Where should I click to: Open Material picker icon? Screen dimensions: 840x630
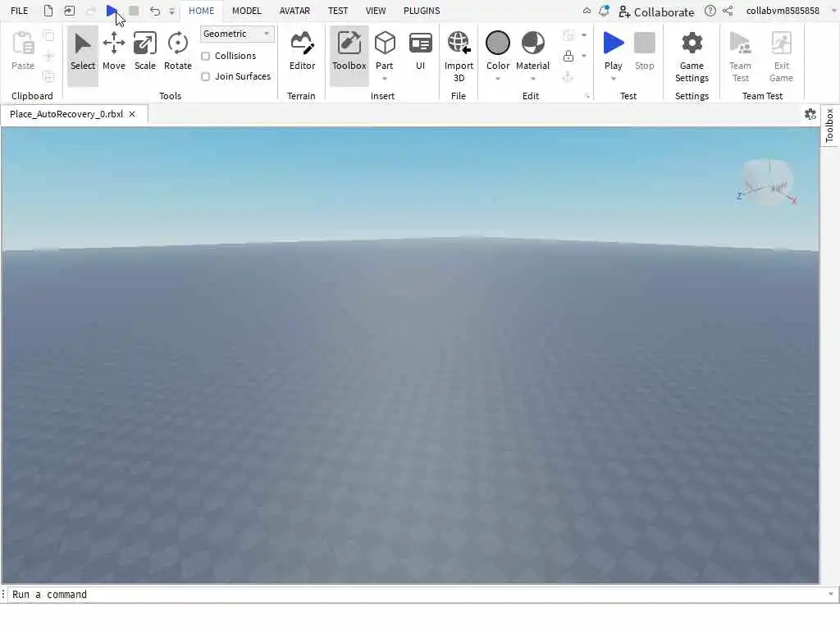coord(532,44)
